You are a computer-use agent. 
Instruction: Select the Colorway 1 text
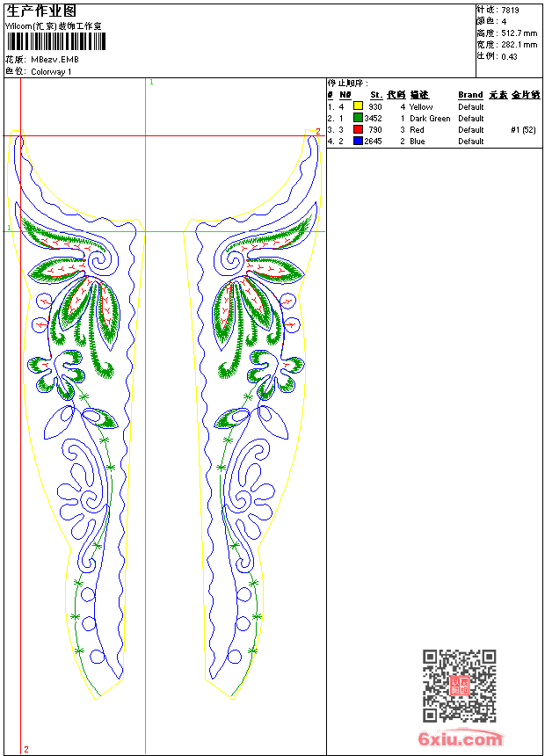(51, 72)
